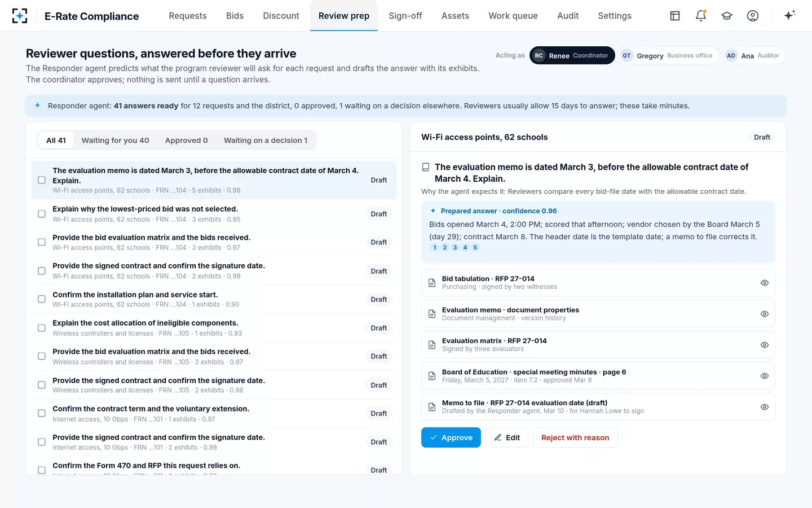This screenshot has width=812, height=508.
Task: Click citation marker 3 in prepared answer
Action: point(455,248)
